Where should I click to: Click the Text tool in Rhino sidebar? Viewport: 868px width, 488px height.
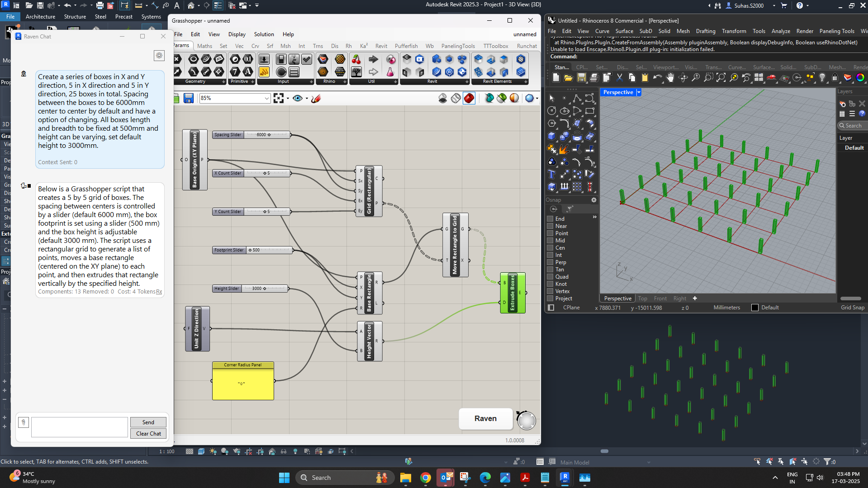point(551,174)
